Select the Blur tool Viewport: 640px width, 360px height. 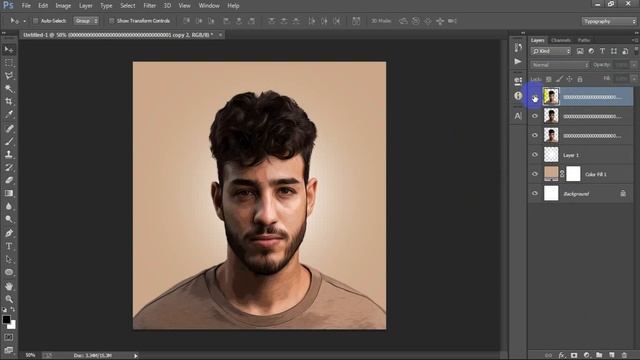pyautogui.click(x=9, y=206)
